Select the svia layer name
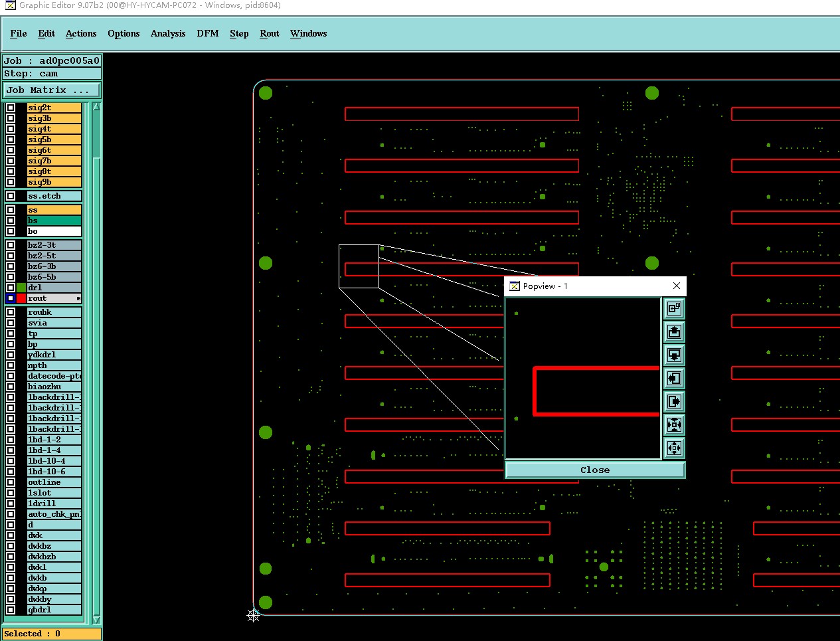Image resolution: width=840 pixels, height=641 pixels. tap(54, 323)
